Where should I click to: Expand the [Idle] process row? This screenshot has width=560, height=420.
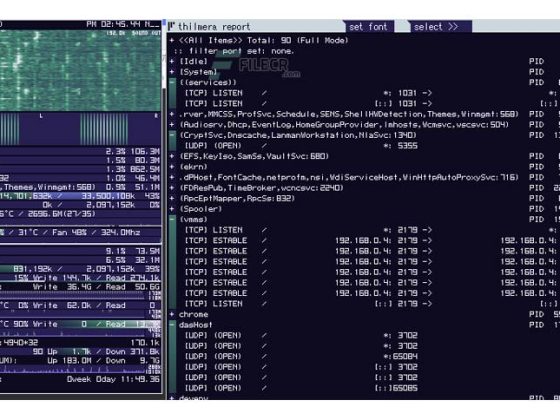pyautogui.click(x=172, y=61)
